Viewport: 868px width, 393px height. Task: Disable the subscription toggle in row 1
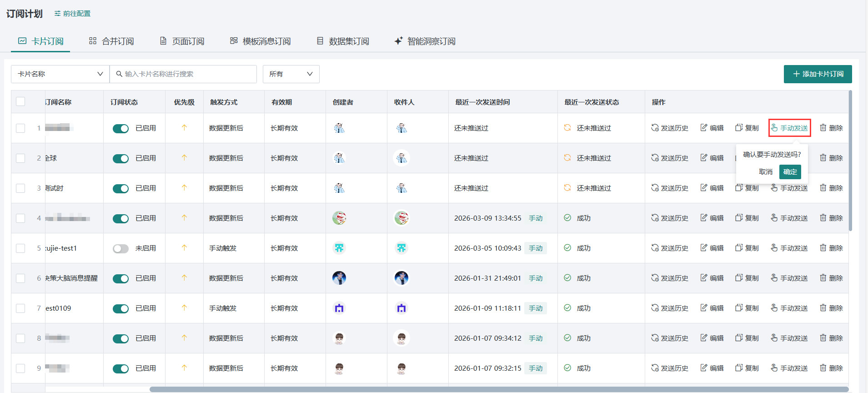121,128
